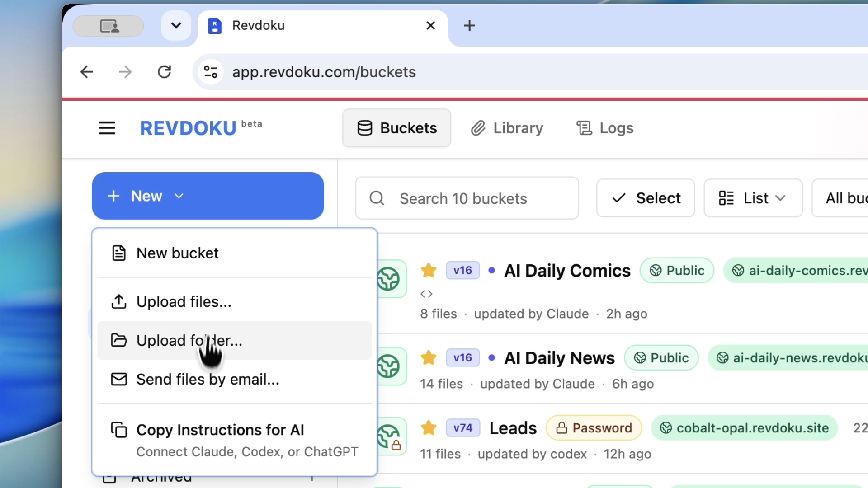Click the upload arrow icon beside Upload files
Image resolution: width=868 pixels, height=488 pixels.
coord(119,301)
